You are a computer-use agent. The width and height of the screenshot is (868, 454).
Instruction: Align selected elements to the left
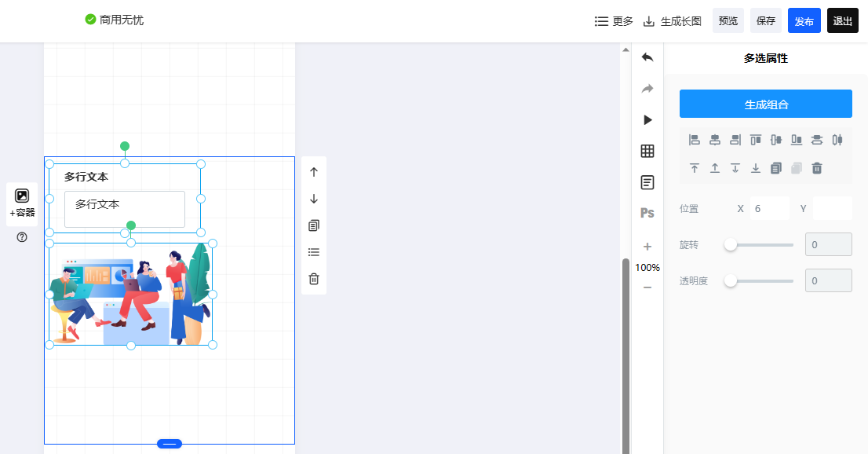pos(695,140)
